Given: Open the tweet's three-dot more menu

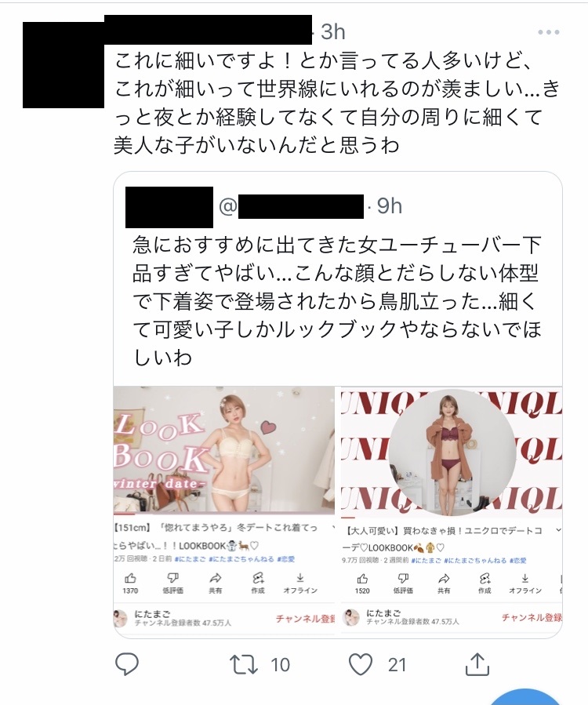Looking at the screenshot, I should pyautogui.click(x=549, y=32).
